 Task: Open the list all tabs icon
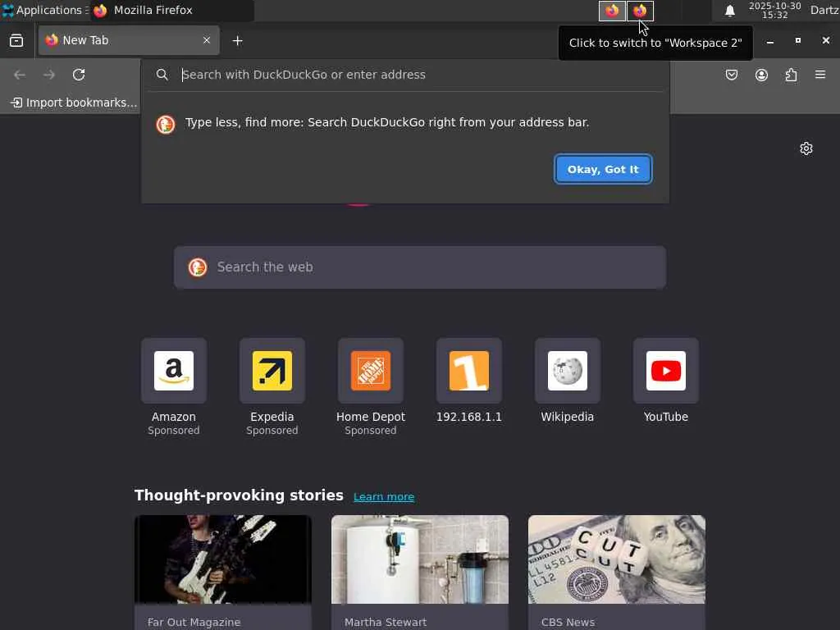[x=16, y=41]
